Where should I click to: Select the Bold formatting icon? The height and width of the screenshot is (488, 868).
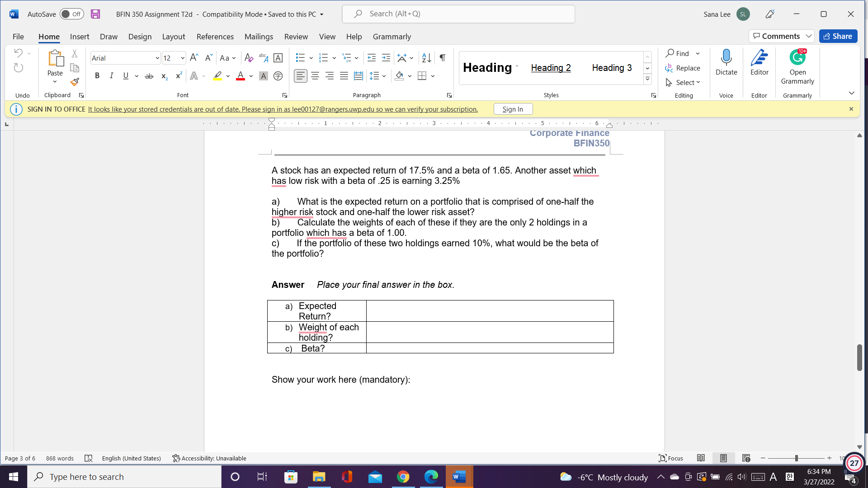coord(97,76)
